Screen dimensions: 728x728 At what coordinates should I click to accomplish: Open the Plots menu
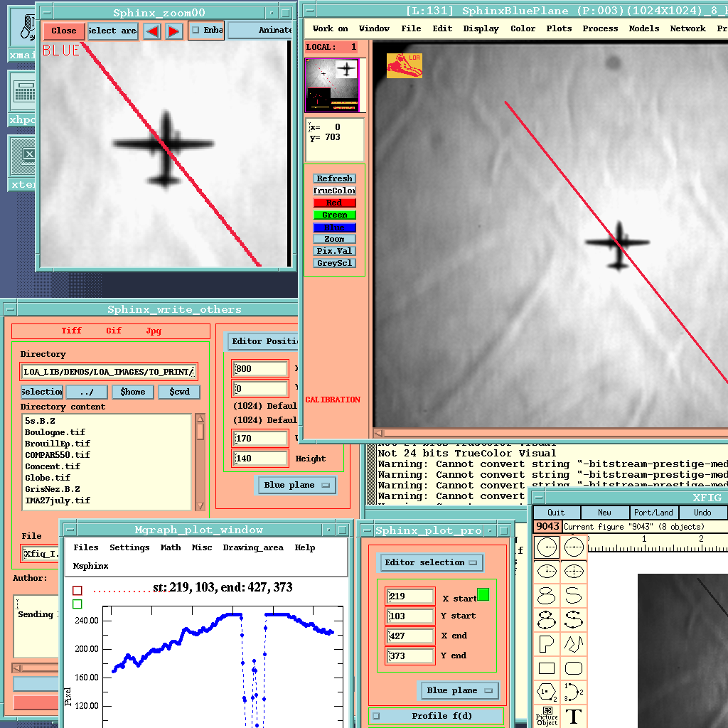click(x=559, y=28)
